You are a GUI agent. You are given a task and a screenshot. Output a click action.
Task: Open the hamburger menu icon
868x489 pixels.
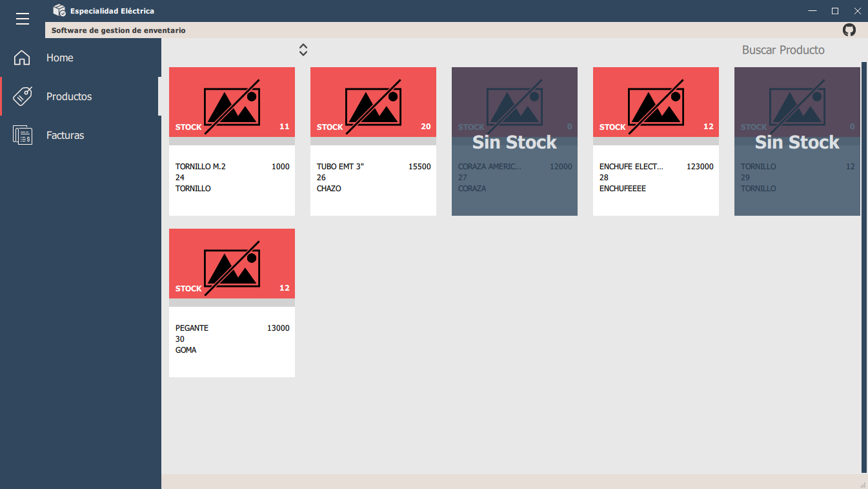(23, 19)
